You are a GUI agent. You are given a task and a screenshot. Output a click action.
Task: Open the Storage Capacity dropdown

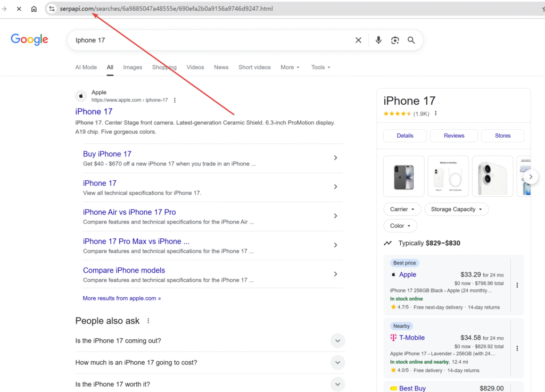pyautogui.click(x=456, y=210)
